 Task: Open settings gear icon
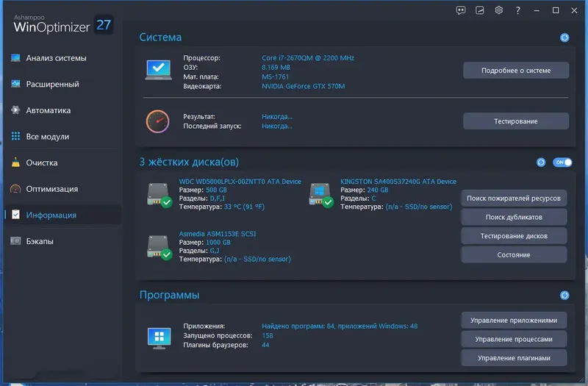click(498, 10)
